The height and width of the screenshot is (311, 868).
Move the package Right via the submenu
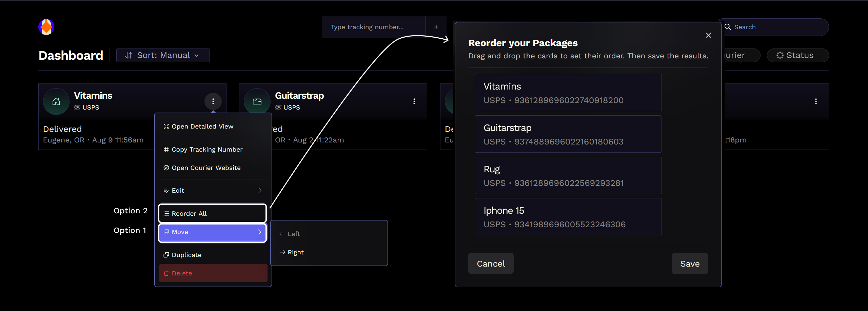(295, 252)
